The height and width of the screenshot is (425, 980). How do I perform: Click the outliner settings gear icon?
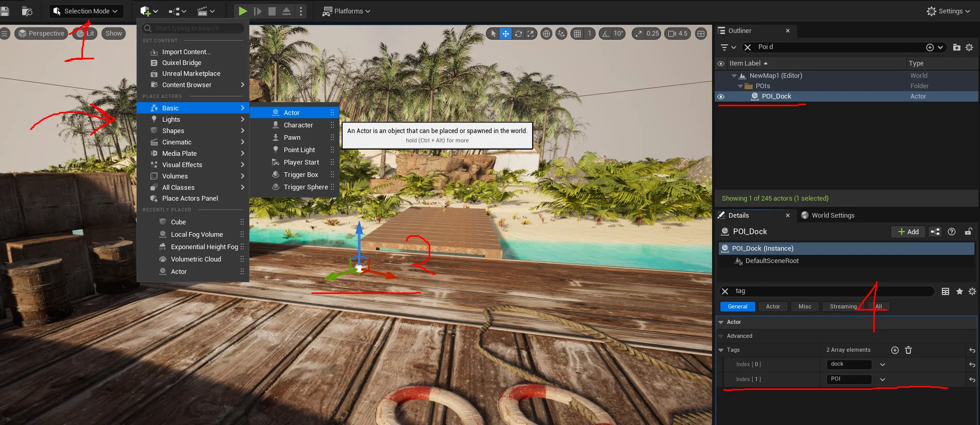(x=969, y=47)
